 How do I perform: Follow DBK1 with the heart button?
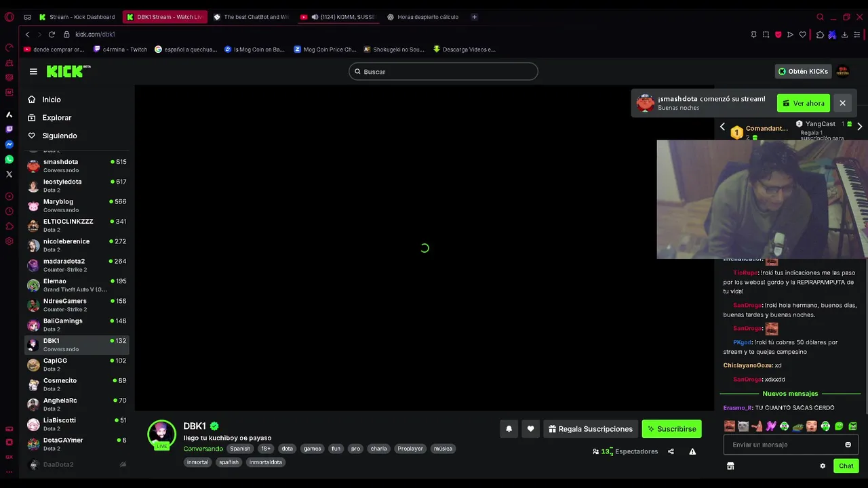click(x=530, y=428)
